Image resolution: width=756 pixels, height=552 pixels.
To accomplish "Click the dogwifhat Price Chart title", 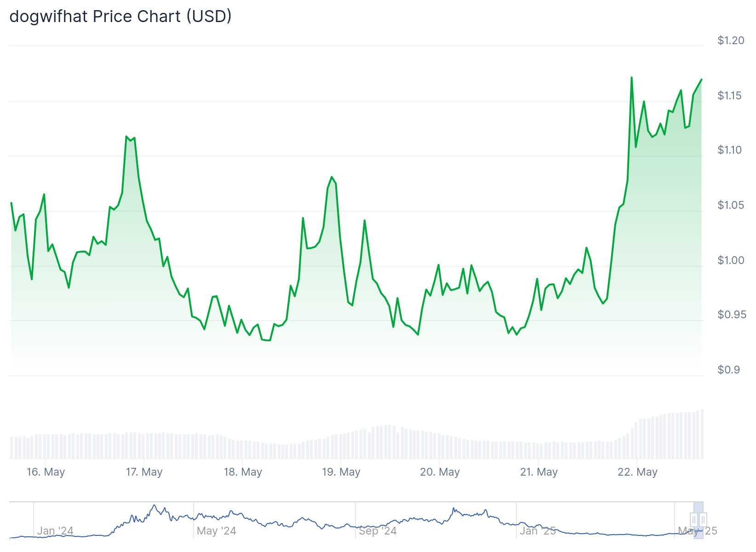I will 120,17.
